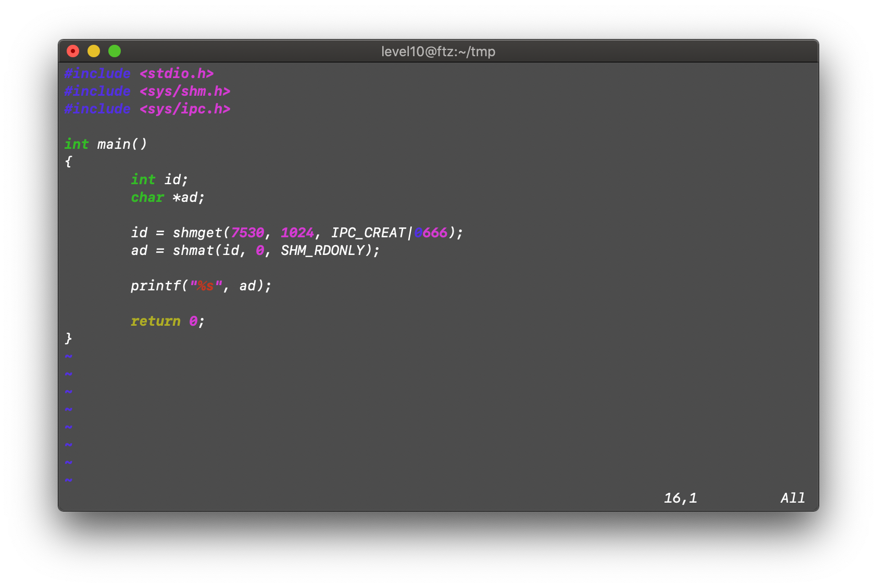Click the permission value 0666
Viewport: 877px width, 588px height.
[x=431, y=233]
